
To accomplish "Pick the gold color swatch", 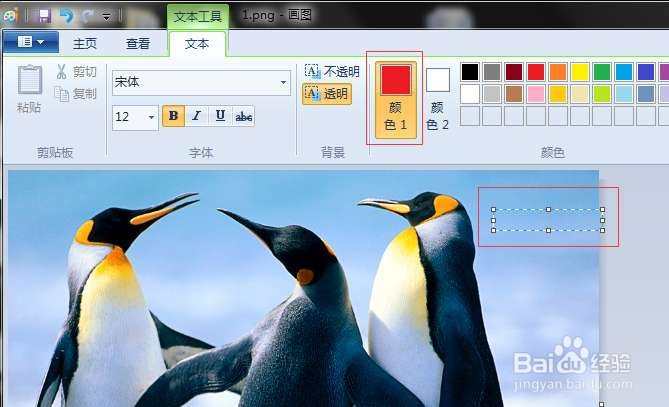I will point(558,94).
